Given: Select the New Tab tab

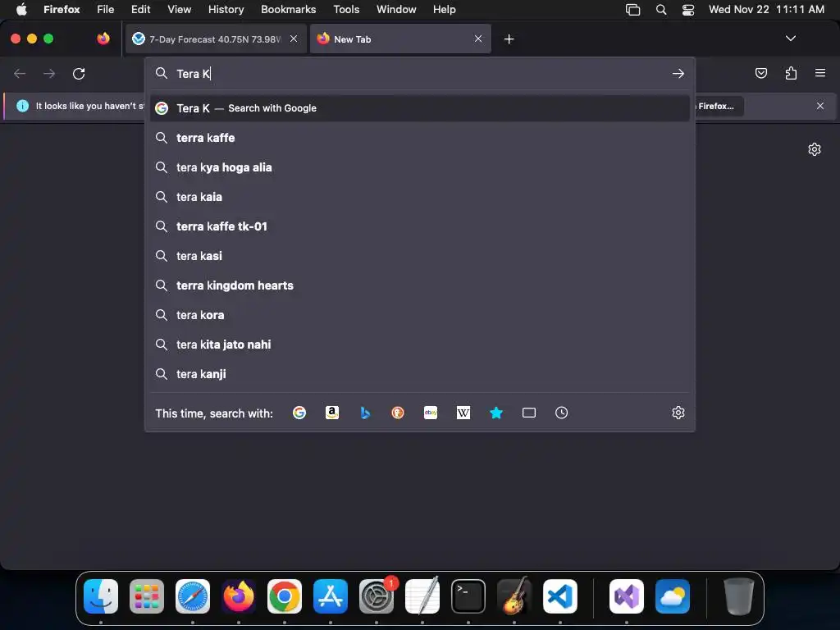Looking at the screenshot, I should (x=400, y=39).
